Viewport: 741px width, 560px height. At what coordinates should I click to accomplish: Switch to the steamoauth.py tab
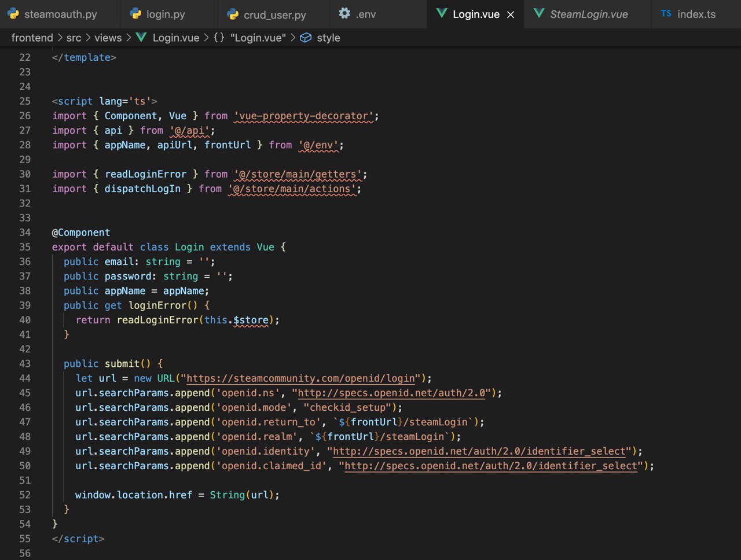(60, 14)
